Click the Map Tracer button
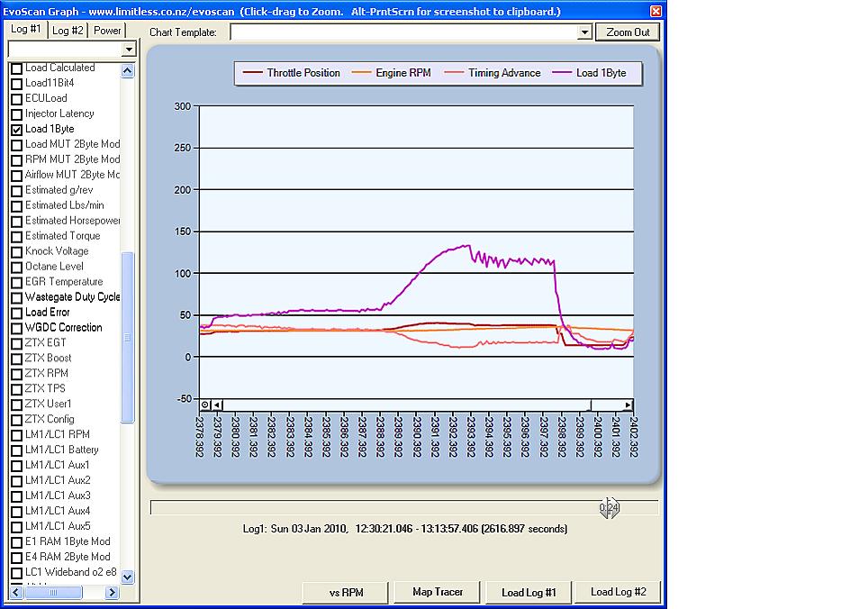 point(437,592)
